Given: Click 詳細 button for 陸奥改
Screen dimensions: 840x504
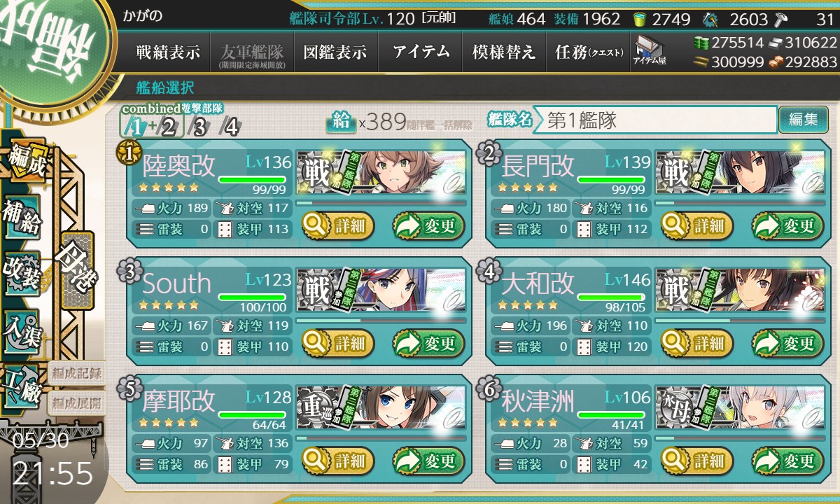Looking at the screenshot, I should (x=339, y=225).
